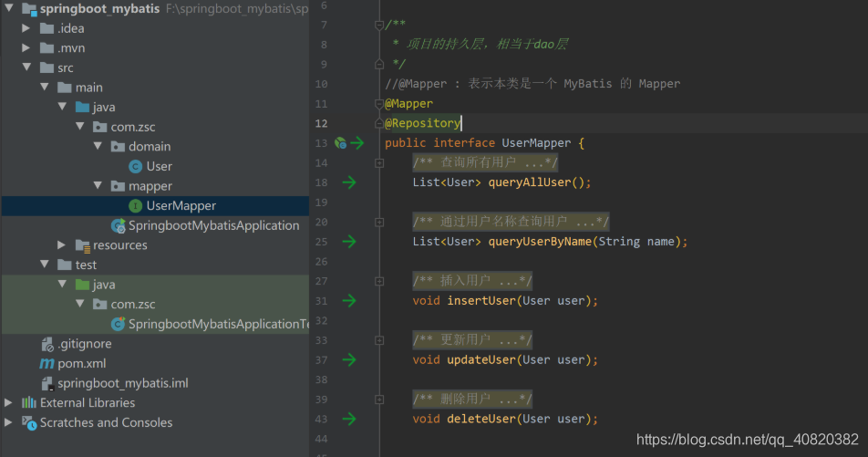
Task: Click the User class icon
Action: tap(135, 166)
